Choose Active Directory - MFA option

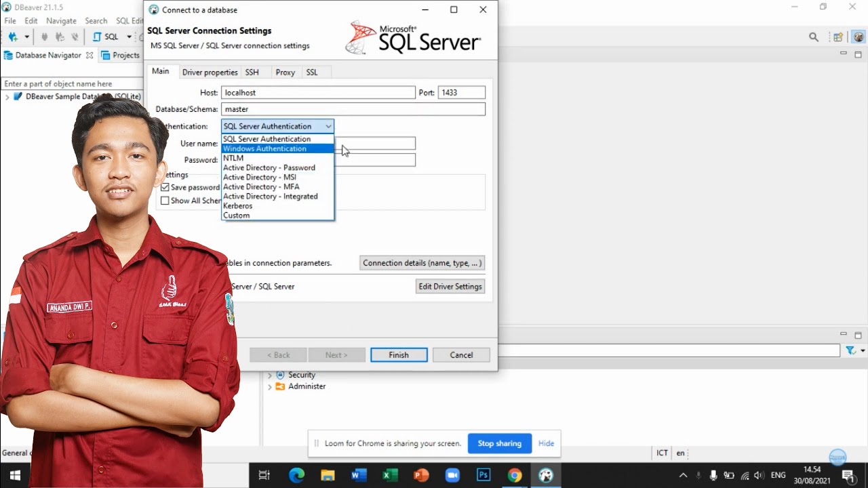click(x=278, y=186)
